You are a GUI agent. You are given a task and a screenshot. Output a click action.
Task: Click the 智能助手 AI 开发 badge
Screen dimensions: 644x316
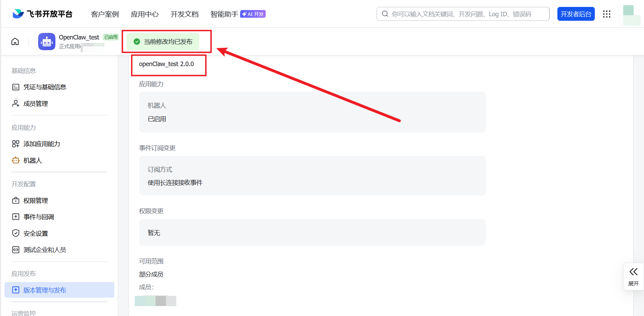tap(253, 14)
